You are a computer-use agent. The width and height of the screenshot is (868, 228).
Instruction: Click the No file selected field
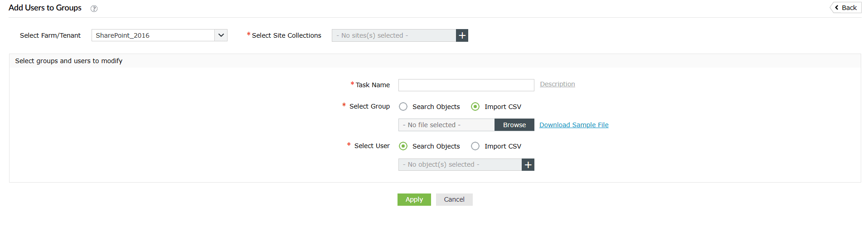click(446, 125)
